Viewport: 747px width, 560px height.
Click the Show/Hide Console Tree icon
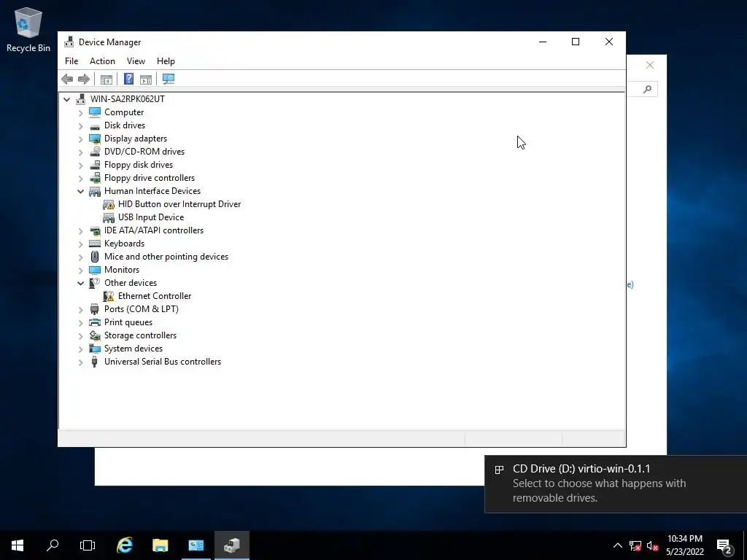(x=107, y=79)
